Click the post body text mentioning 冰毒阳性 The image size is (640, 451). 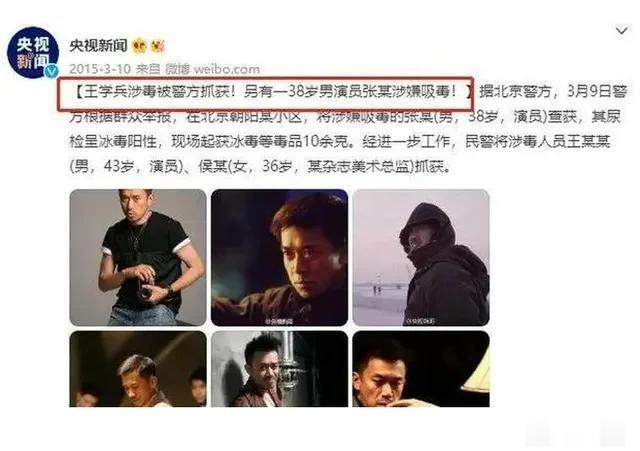[340, 142]
